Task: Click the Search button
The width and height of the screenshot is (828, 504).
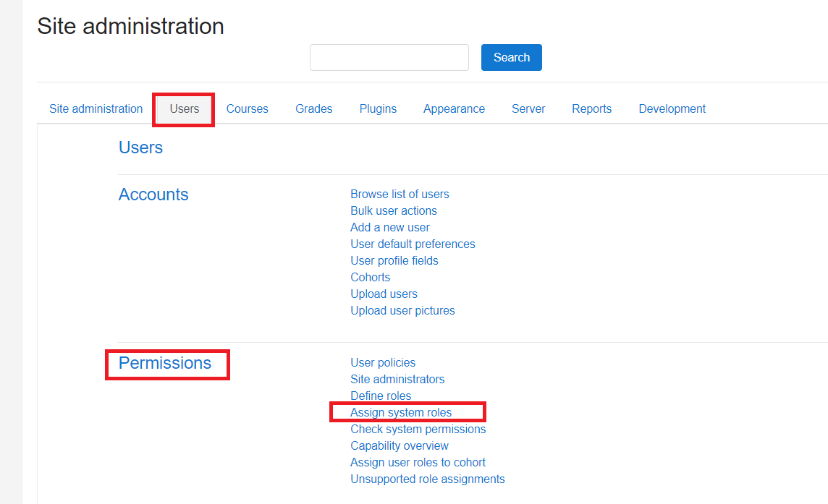Action: [x=511, y=57]
